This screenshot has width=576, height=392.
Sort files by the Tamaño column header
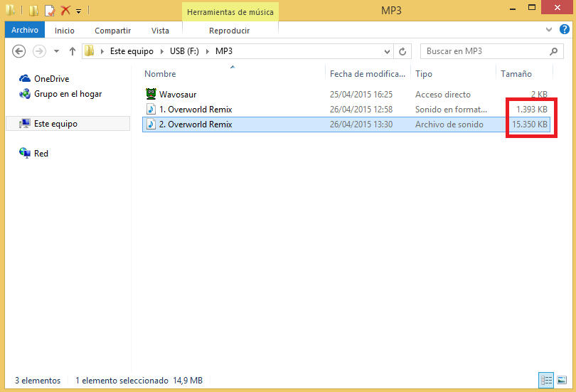(x=516, y=74)
